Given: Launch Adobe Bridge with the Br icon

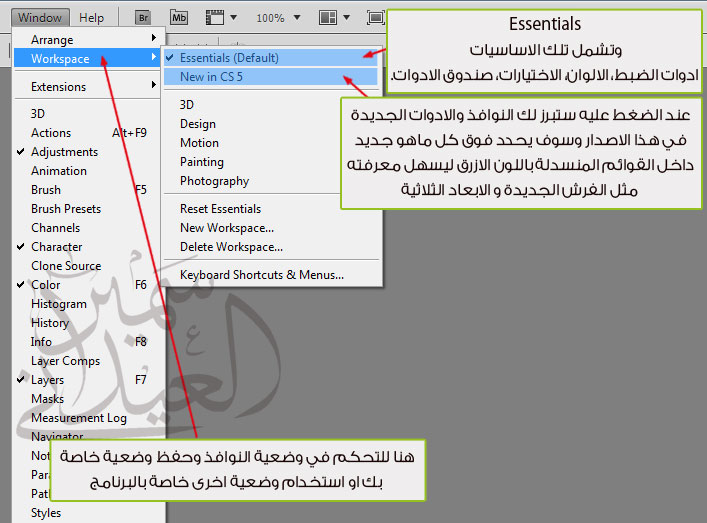Looking at the screenshot, I should [x=143, y=18].
